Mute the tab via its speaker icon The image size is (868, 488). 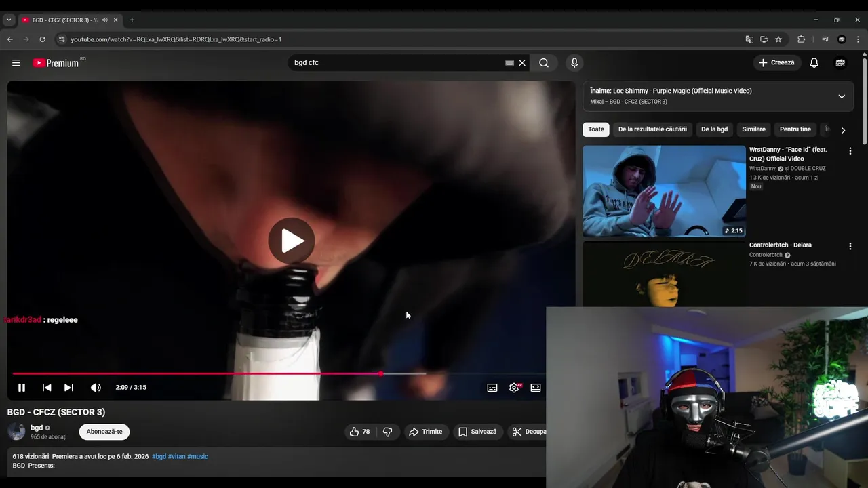[x=104, y=20]
